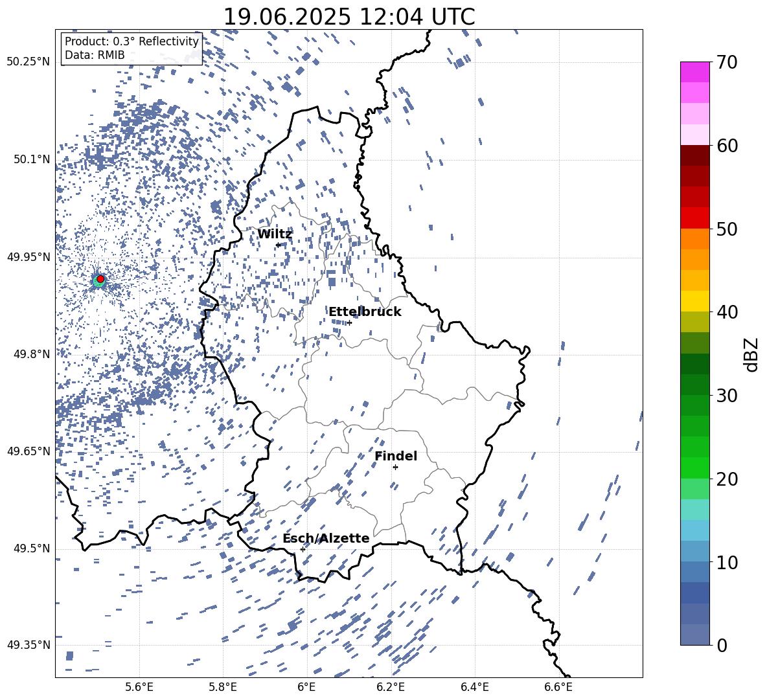Click the longitude label 5.8°E
Screen dimensions: 767x700
[223, 687]
